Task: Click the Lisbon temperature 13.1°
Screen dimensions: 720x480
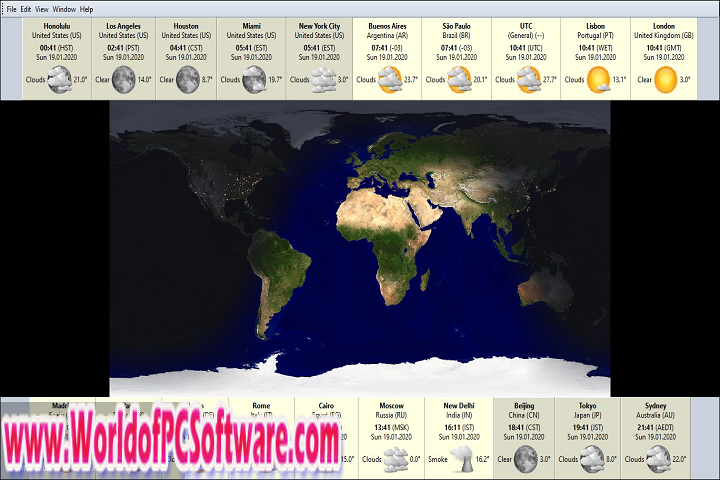Action: click(x=619, y=79)
